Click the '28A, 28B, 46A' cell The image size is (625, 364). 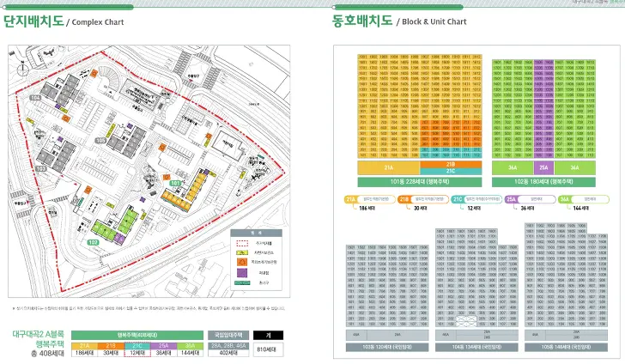point(228,346)
